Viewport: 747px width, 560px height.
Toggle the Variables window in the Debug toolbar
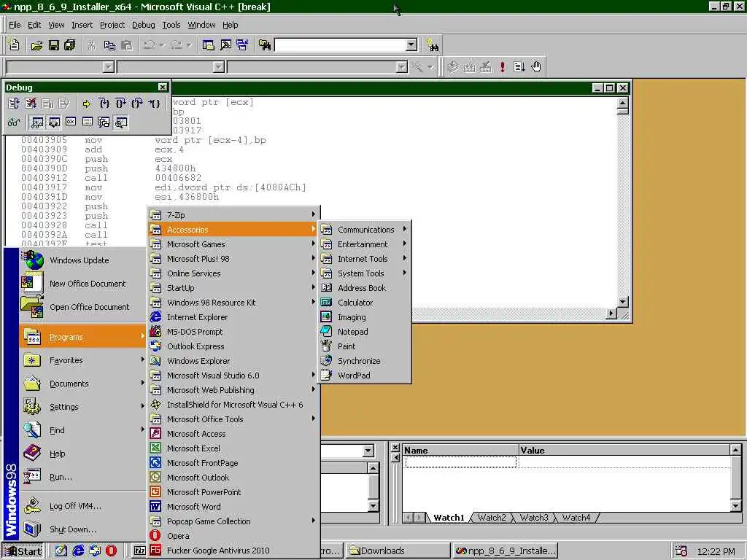click(x=54, y=122)
